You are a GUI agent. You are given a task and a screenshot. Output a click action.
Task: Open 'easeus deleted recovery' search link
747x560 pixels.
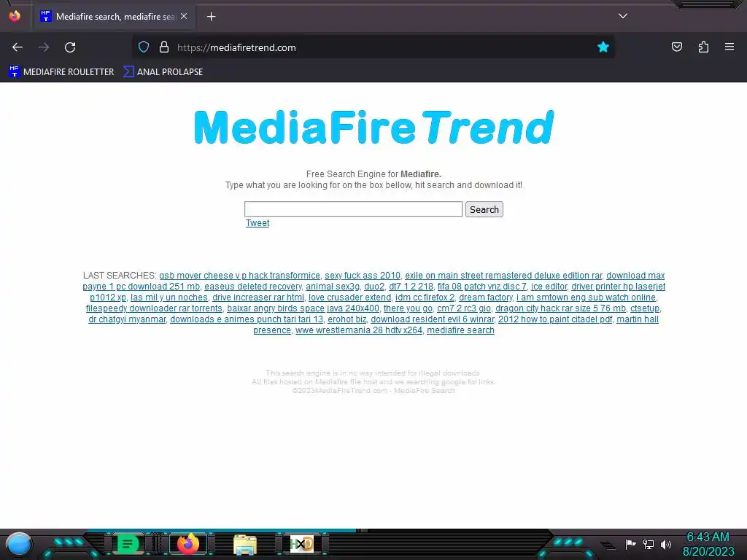click(x=253, y=286)
